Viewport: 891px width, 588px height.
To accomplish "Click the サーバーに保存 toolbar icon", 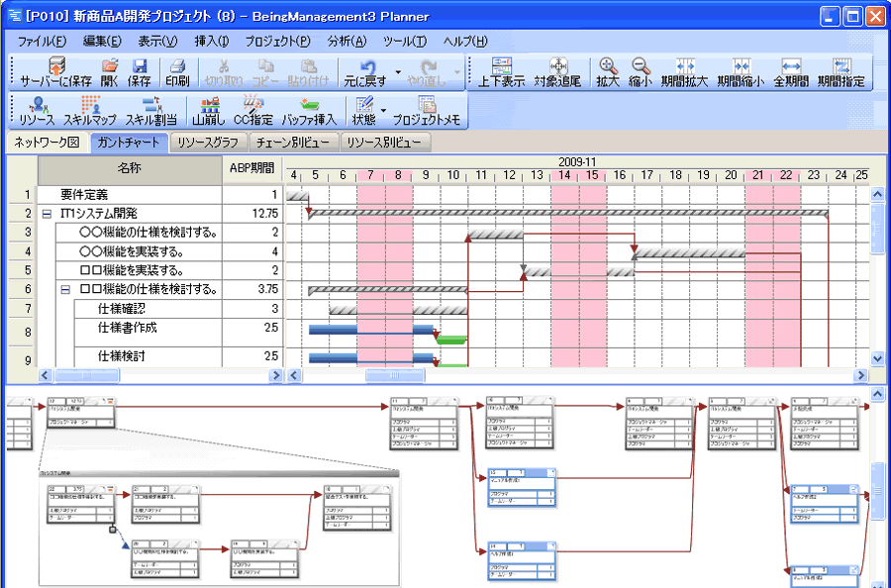I will click(x=55, y=72).
